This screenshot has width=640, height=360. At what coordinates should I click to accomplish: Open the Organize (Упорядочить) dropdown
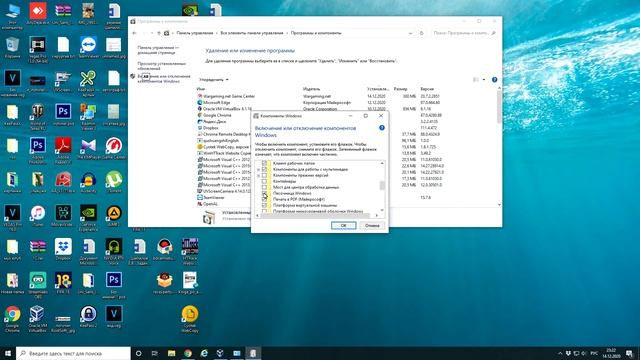point(214,80)
